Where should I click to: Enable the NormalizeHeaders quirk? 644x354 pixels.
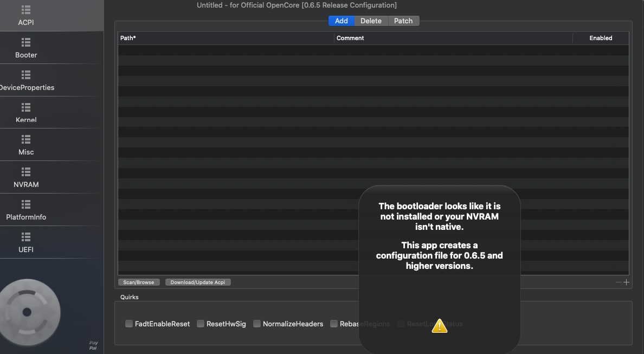click(x=257, y=324)
